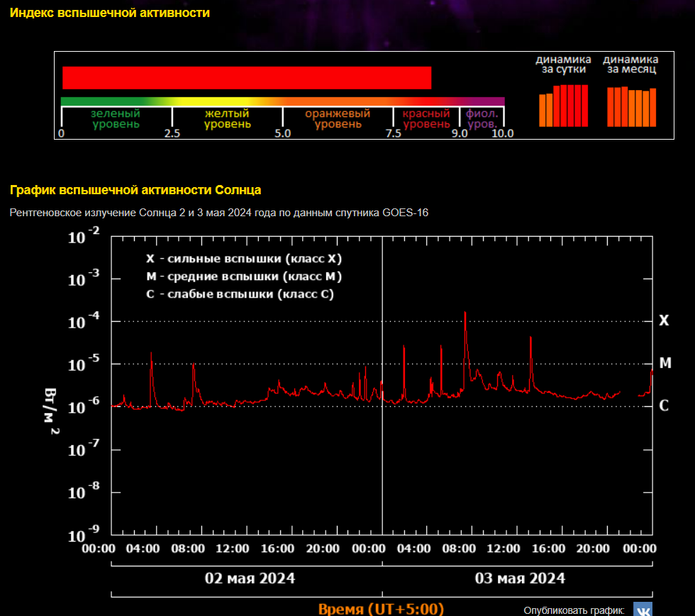Click the 'Время (UT+5:00)' axis caption

382,609
